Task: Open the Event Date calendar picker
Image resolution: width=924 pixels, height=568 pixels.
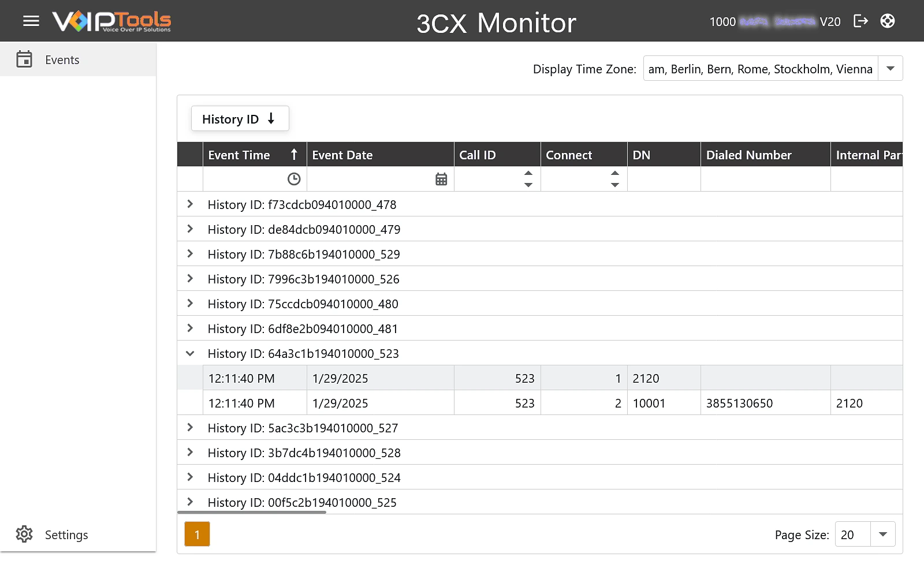Action: pyautogui.click(x=441, y=179)
